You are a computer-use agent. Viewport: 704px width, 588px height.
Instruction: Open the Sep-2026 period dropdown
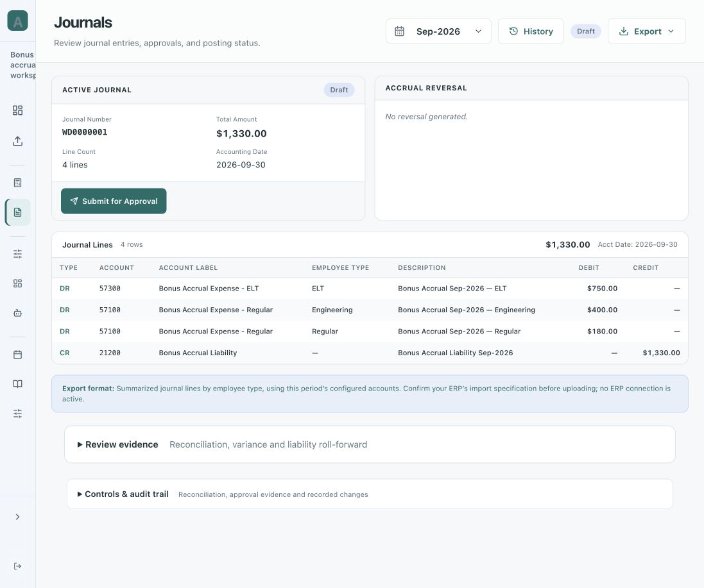[438, 31]
